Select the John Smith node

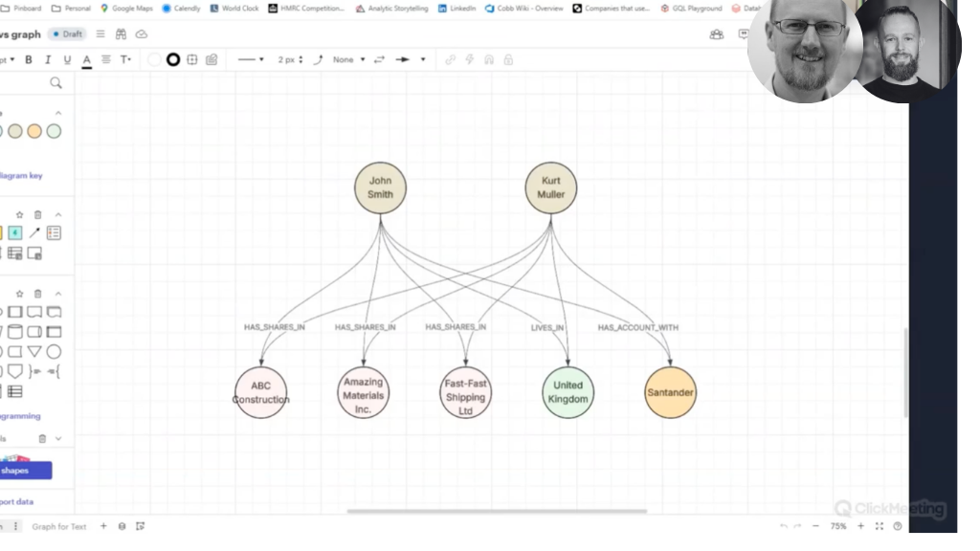tap(380, 187)
